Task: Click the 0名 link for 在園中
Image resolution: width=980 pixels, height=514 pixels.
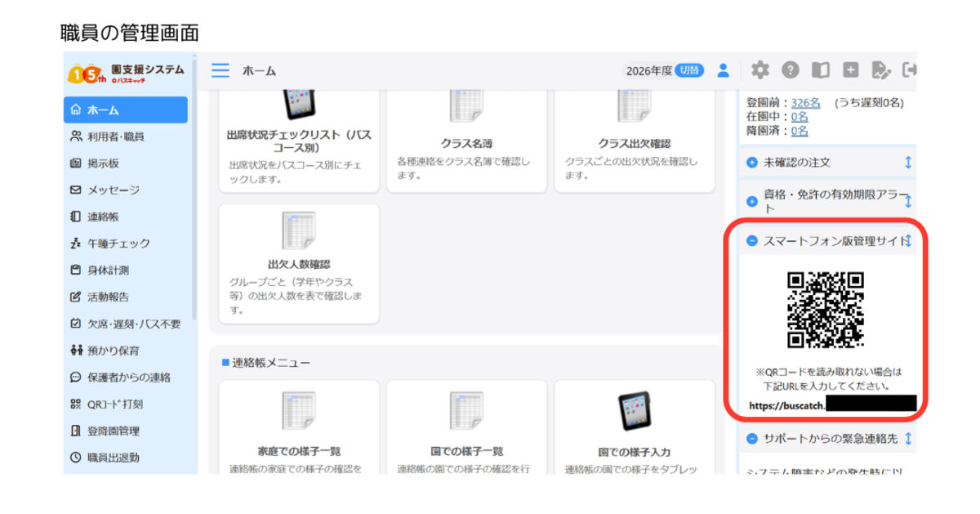Action: point(800,116)
